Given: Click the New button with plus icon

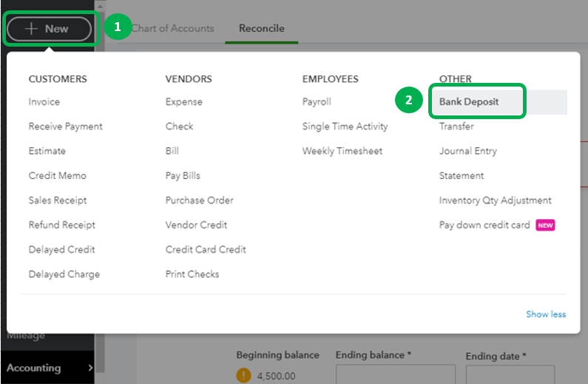Looking at the screenshot, I should [x=49, y=29].
